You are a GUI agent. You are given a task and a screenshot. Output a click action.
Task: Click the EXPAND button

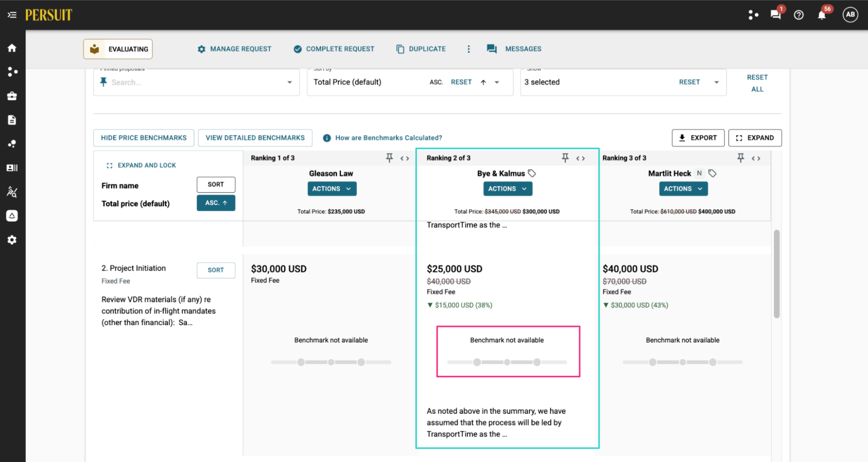755,138
